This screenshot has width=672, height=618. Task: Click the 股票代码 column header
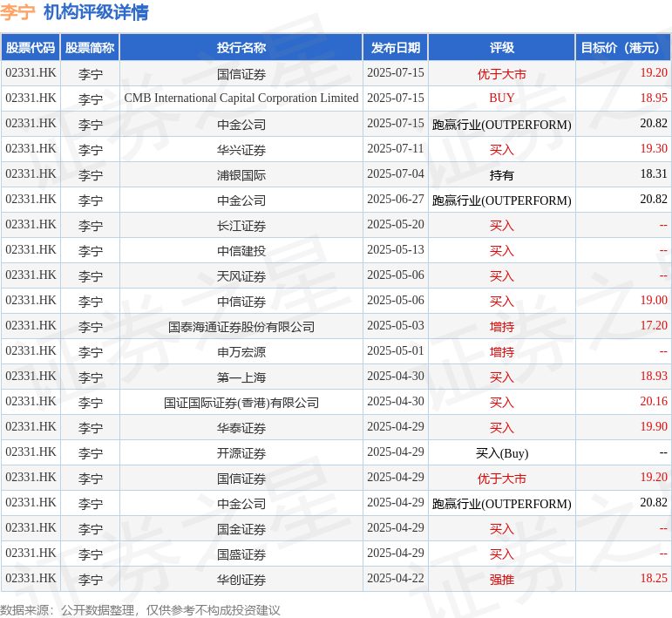point(31,48)
